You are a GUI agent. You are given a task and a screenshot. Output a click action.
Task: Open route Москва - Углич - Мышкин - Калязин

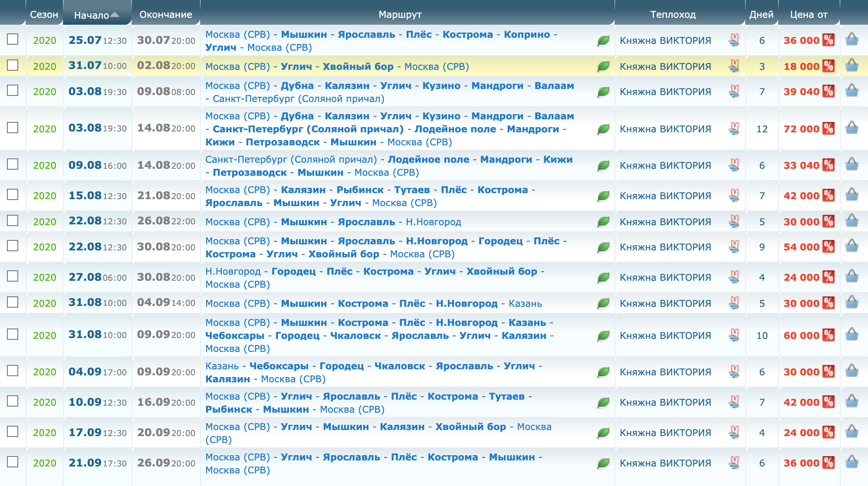point(378,433)
